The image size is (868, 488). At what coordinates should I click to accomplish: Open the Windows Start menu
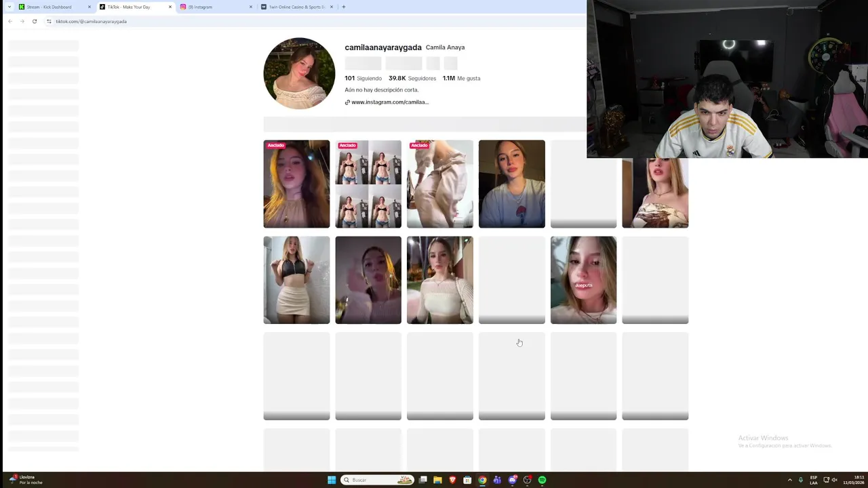tap(332, 480)
